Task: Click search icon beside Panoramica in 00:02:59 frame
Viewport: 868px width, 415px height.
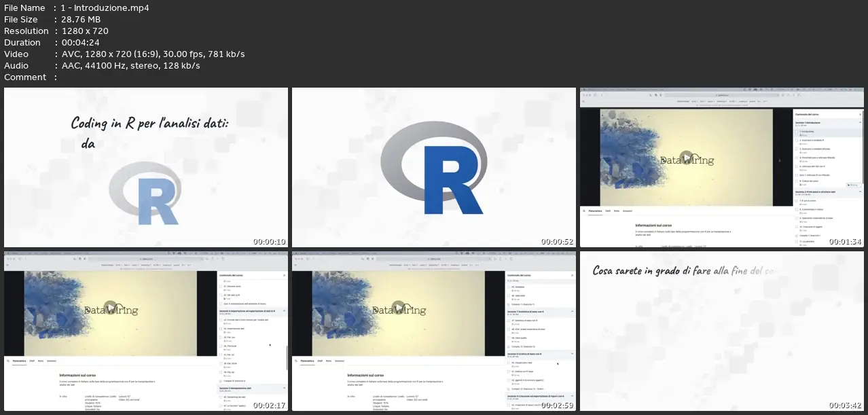Action: coord(297,361)
